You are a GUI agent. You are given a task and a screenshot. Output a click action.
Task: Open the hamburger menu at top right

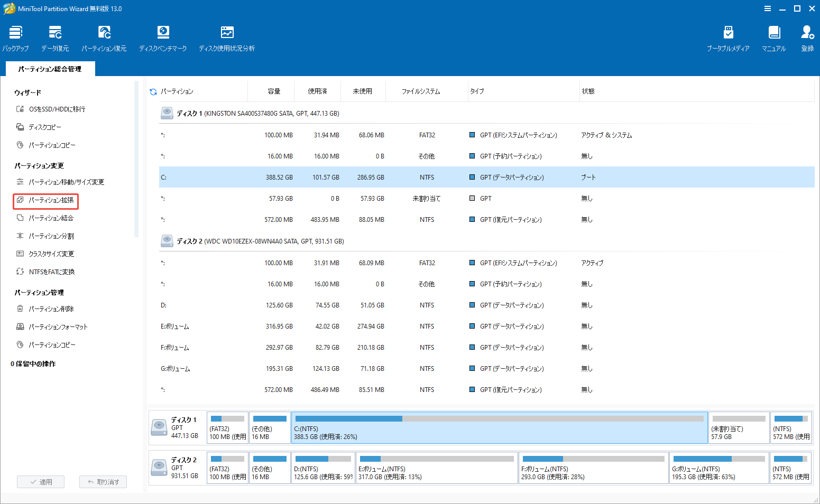(x=767, y=8)
